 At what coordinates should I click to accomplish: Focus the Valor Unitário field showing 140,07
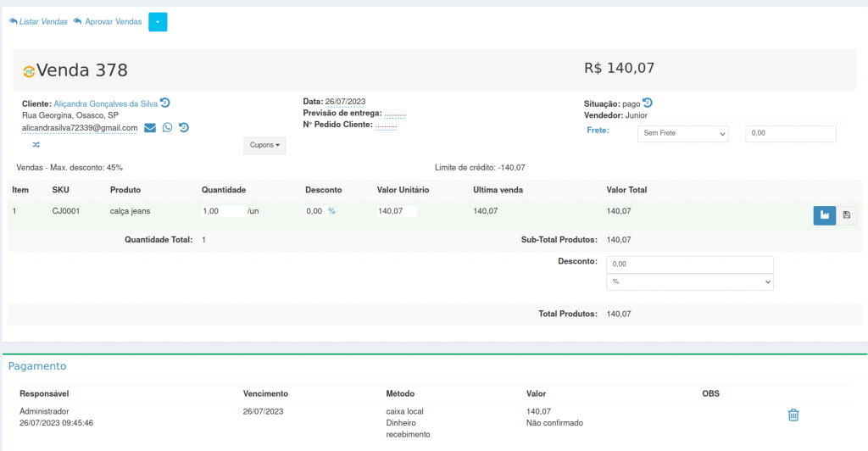tap(397, 211)
